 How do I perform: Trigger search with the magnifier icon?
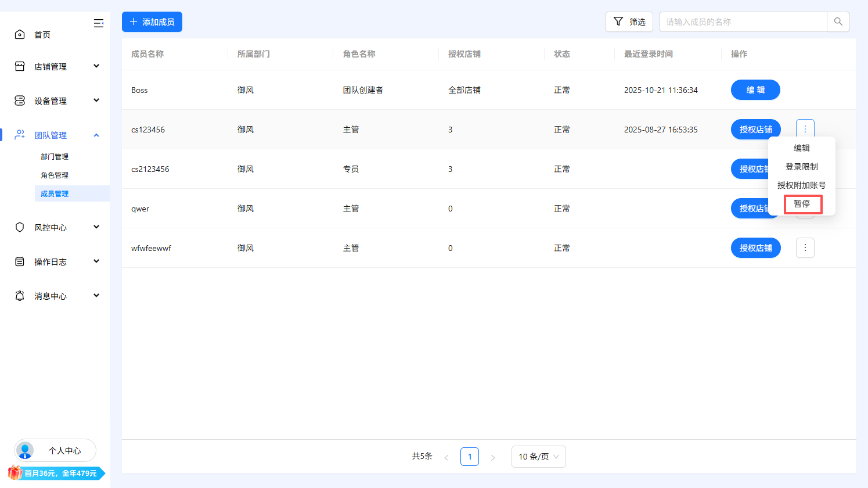point(838,21)
